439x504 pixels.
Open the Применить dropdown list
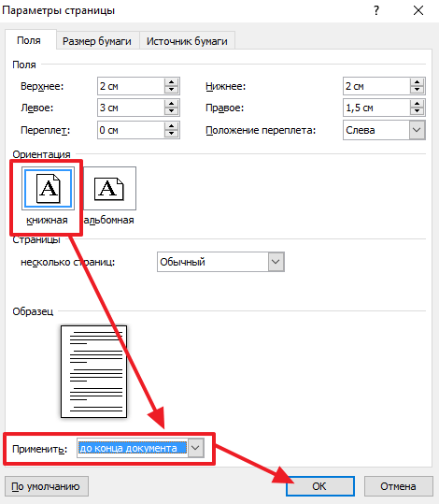coord(195,448)
